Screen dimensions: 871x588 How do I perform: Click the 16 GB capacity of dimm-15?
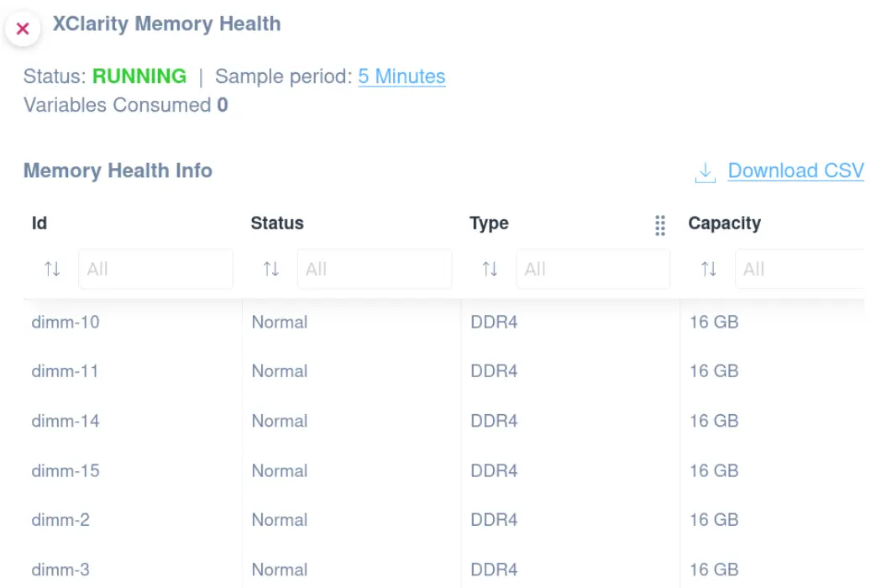click(x=714, y=470)
